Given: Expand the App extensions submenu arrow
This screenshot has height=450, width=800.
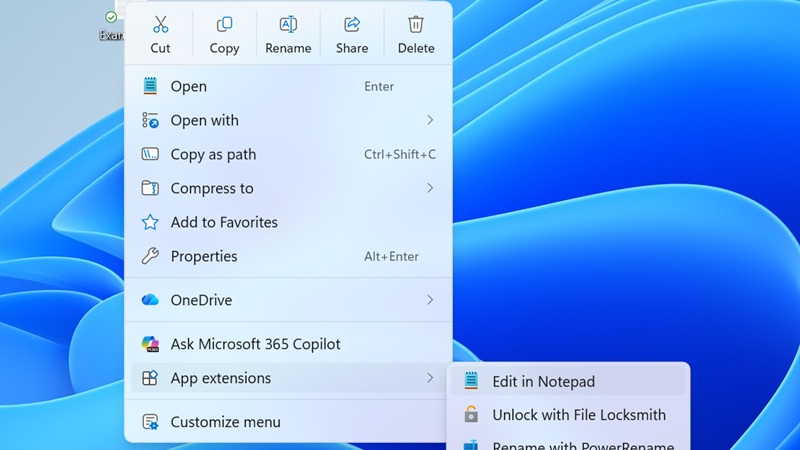Looking at the screenshot, I should coord(430,378).
